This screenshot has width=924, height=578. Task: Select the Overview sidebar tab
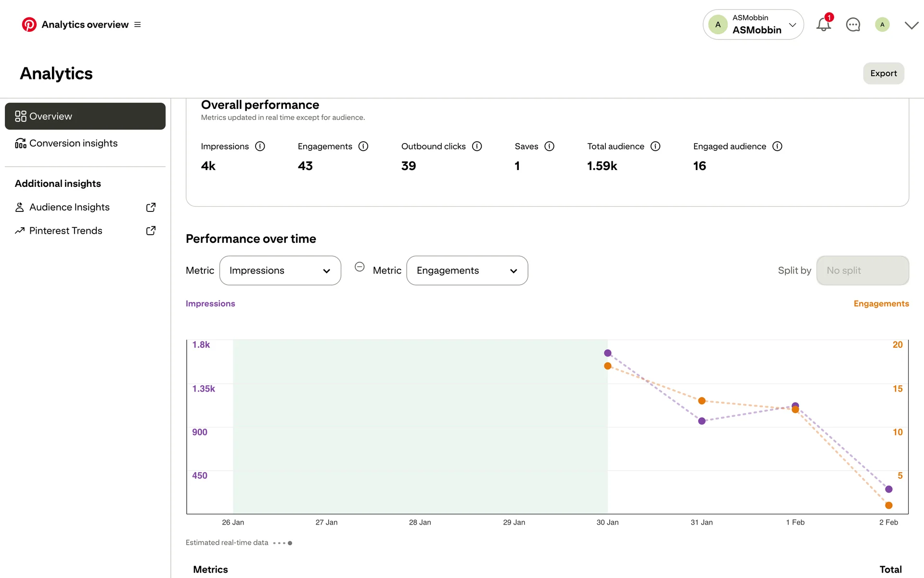[85, 116]
